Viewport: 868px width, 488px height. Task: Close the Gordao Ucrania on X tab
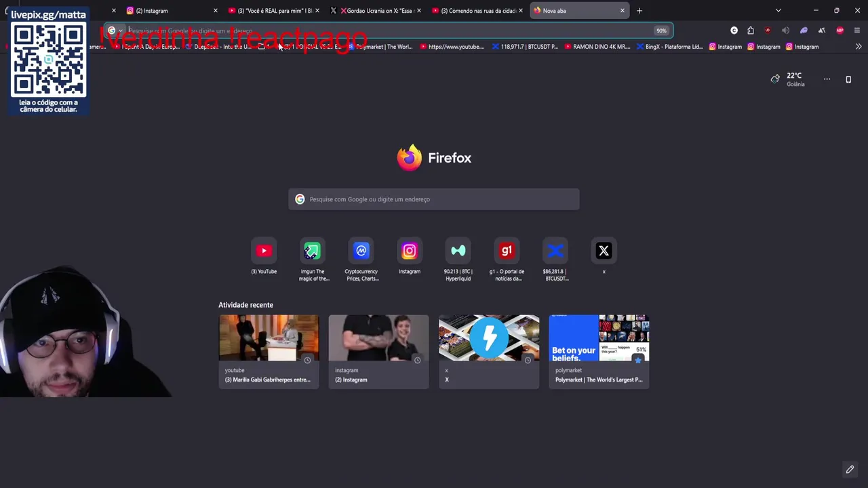419,11
